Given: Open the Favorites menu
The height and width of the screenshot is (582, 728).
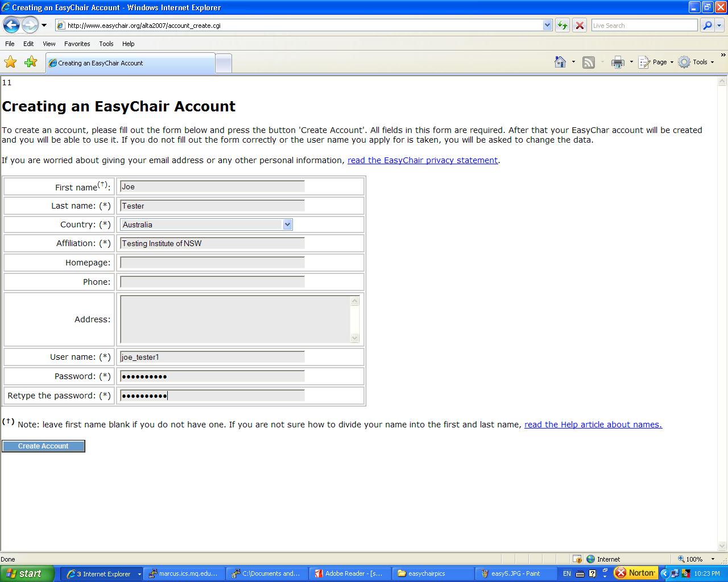Looking at the screenshot, I should coord(77,44).
